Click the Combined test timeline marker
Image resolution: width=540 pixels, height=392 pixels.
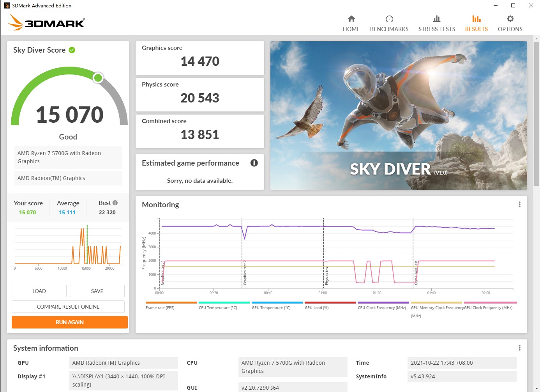tap(416, 273)
